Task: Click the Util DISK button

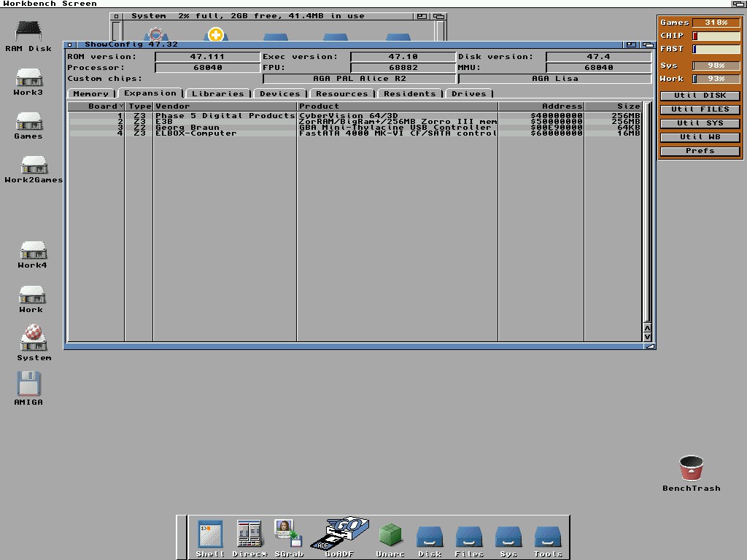Action: click(x=700, y=96)
